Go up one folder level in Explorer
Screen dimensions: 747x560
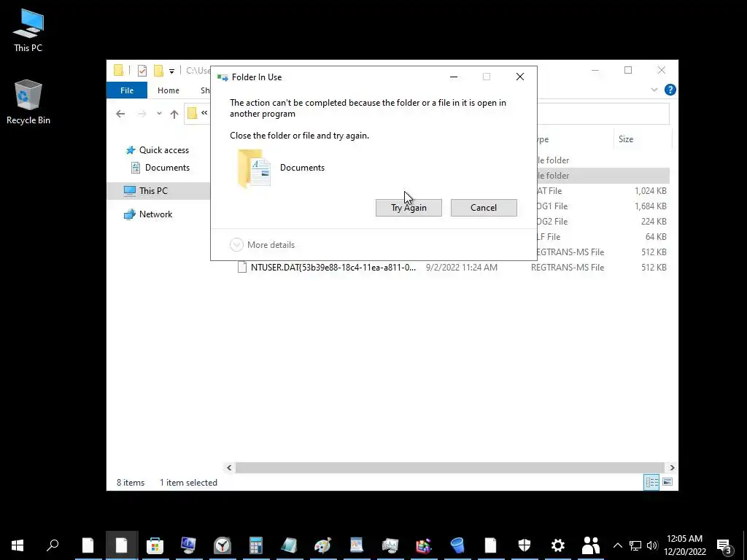click(174, 114)
